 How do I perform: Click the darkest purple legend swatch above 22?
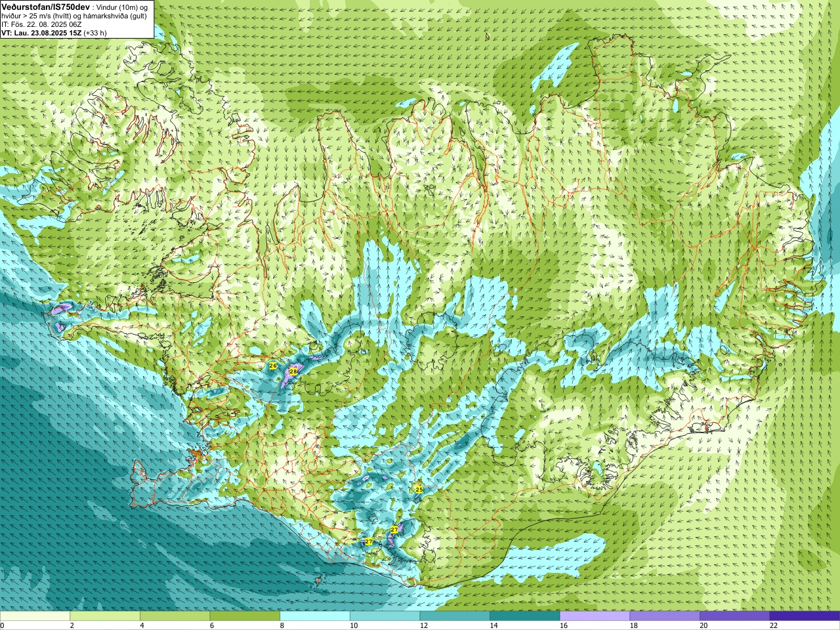pyautogui.click(x=805, y=616)
